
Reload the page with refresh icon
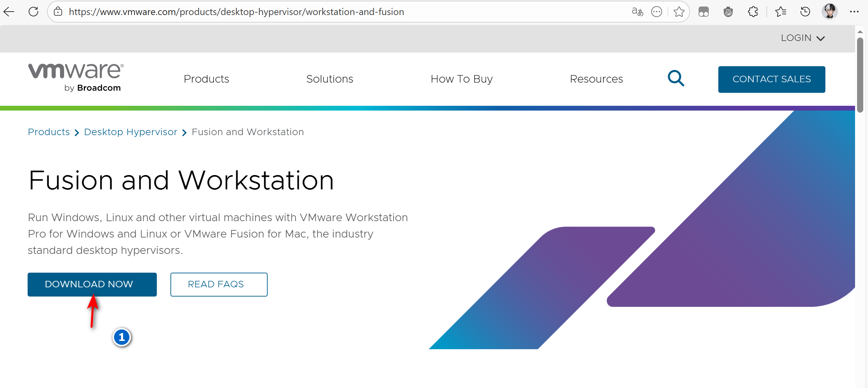click(33, 12)
